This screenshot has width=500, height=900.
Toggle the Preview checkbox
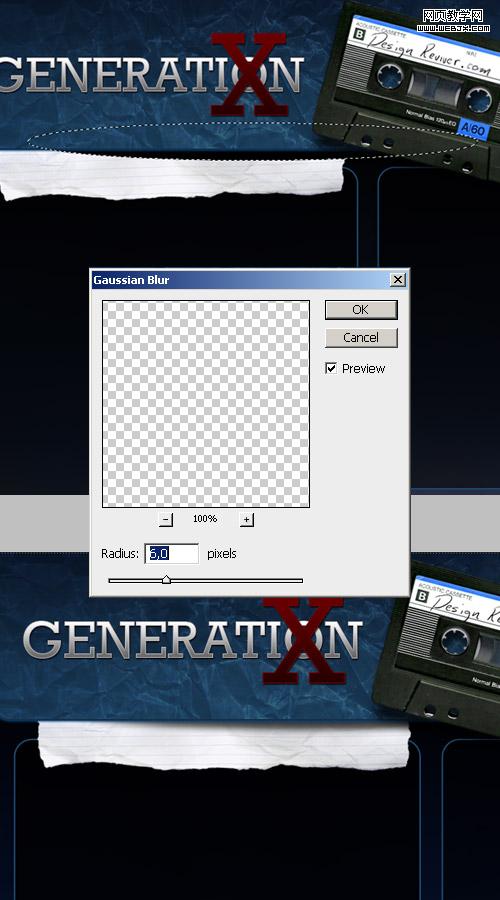331,368
